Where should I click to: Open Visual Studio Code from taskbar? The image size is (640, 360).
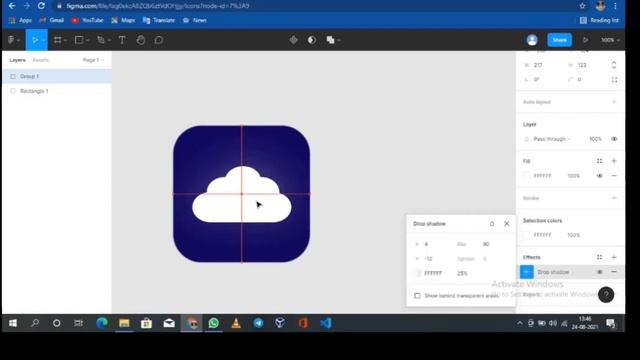click(325, 323)
